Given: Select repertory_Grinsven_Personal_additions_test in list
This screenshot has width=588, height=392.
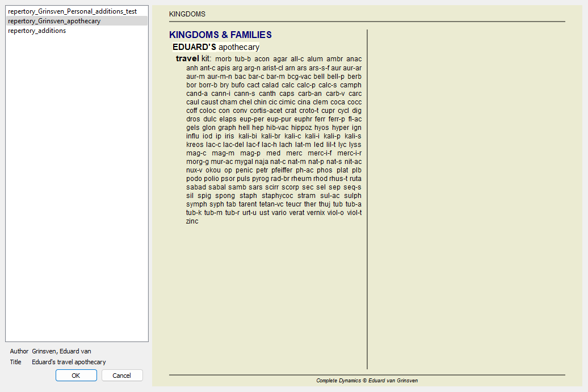Looking at the screenshot, I should click(x=77, y=11).
